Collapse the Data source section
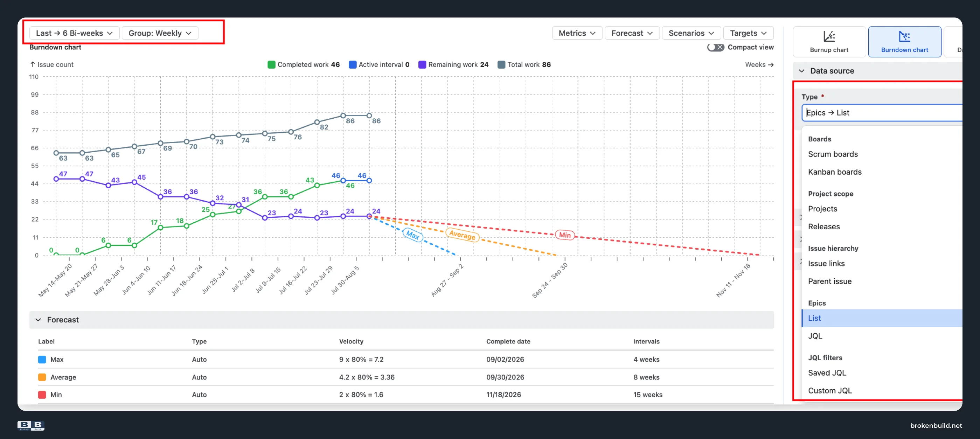The width and height of the screenshot is (980, 439). (801, 71)
